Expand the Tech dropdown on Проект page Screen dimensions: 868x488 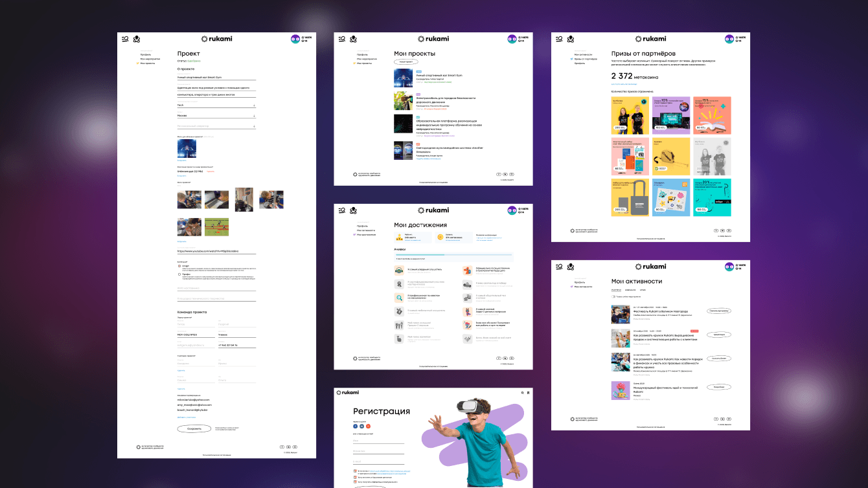[x=216, y=105]
